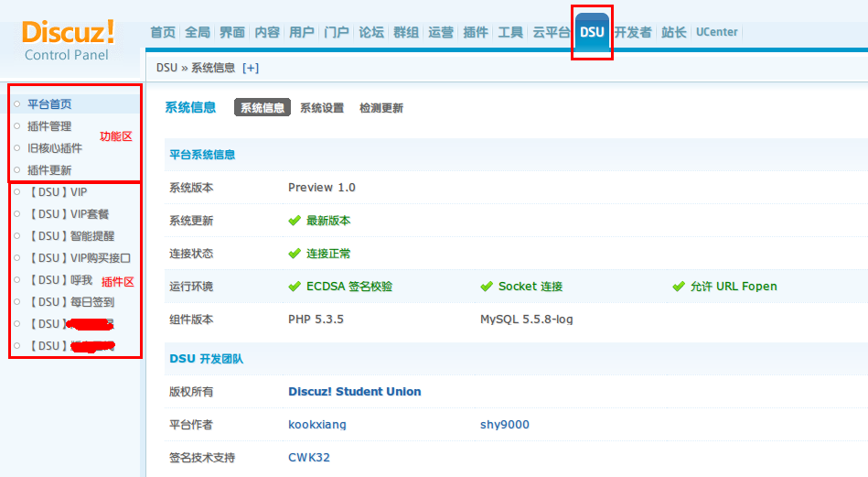Open 【DSU】呼我 plugin in sidebar
The height and width of the screenshot is (477, 868).
60,280
